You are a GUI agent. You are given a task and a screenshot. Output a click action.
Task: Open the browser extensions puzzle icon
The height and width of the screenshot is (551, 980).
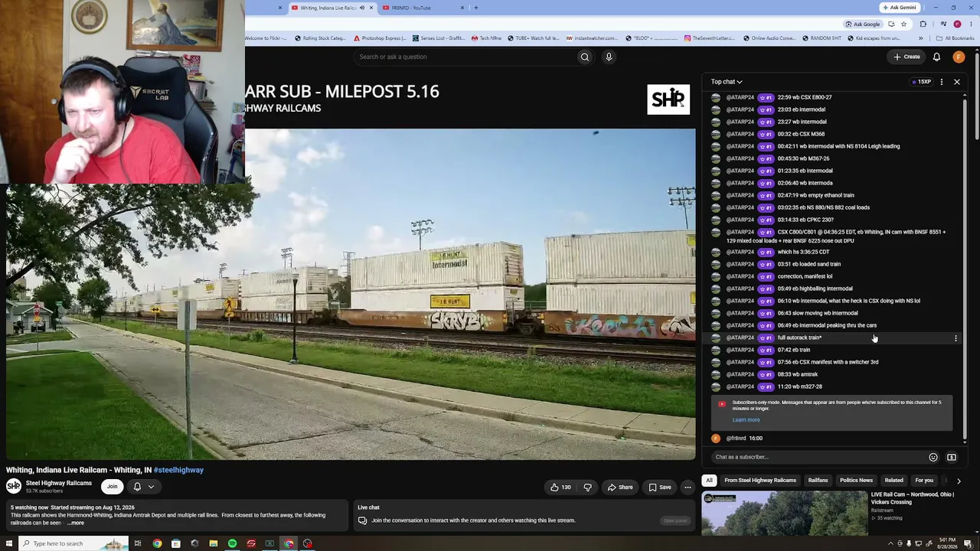(923, 24)
